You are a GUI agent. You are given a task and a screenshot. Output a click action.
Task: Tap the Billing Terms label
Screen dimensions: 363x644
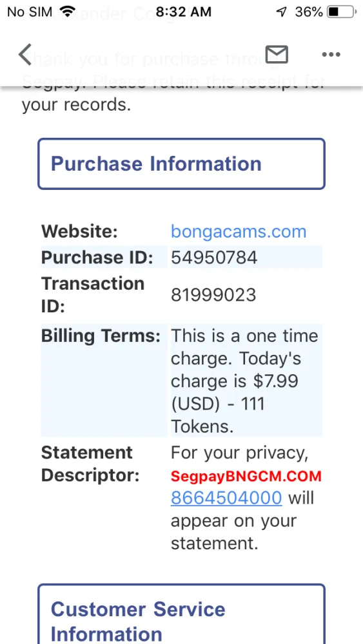coord(101,337)
